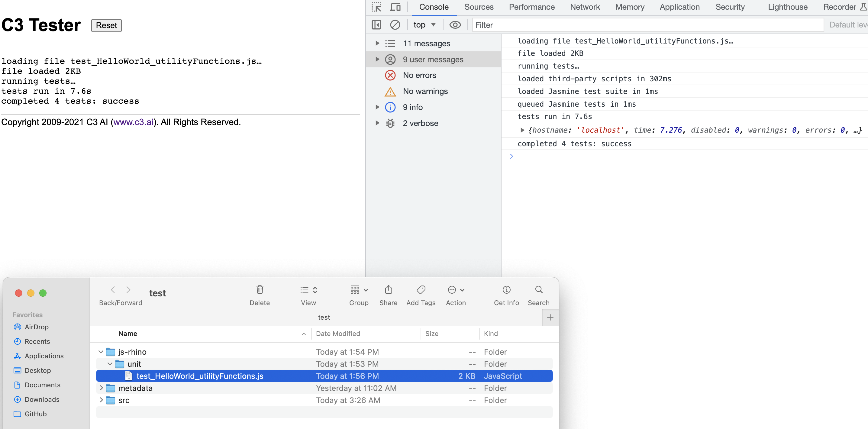
Task: Hide the console sidebar panel icon
Action: [376, 25]
